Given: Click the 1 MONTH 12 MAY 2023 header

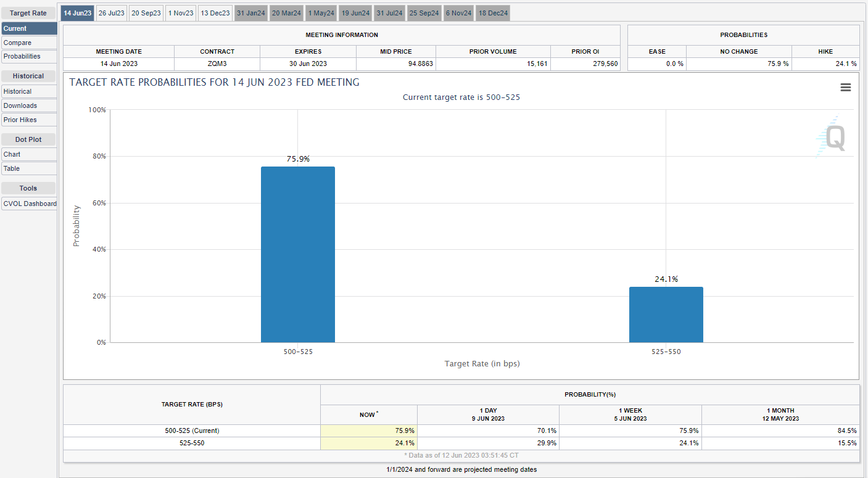Looking at the screenshot, I should pyautogui.click(x=780, y=414).
